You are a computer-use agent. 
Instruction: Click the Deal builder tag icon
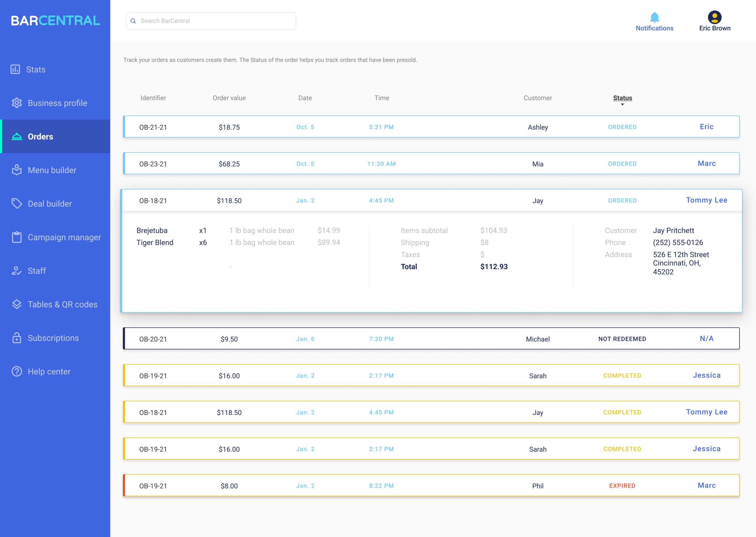pyautogui.click(x=17, y=203)
